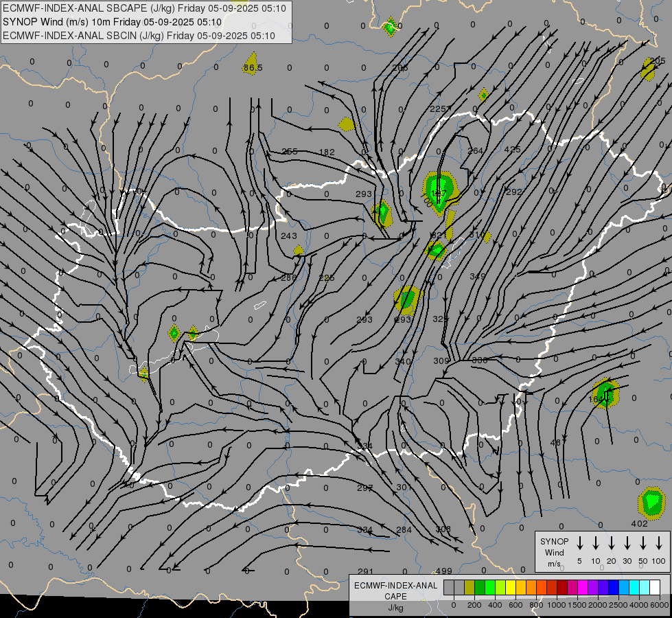The height and width of the screenshot is (618, 672).
Task: Click the 86.5 value on the map
Action: 253,68
